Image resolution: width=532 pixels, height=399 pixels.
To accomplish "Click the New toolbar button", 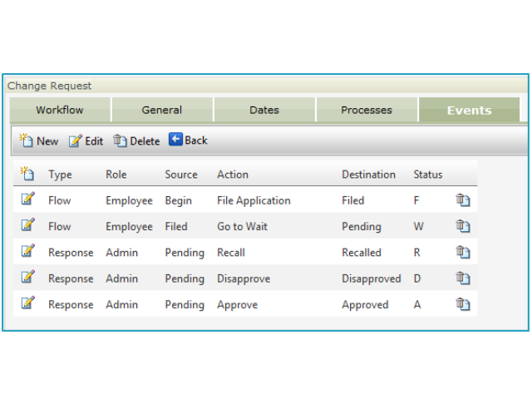I will click(39, 140).
